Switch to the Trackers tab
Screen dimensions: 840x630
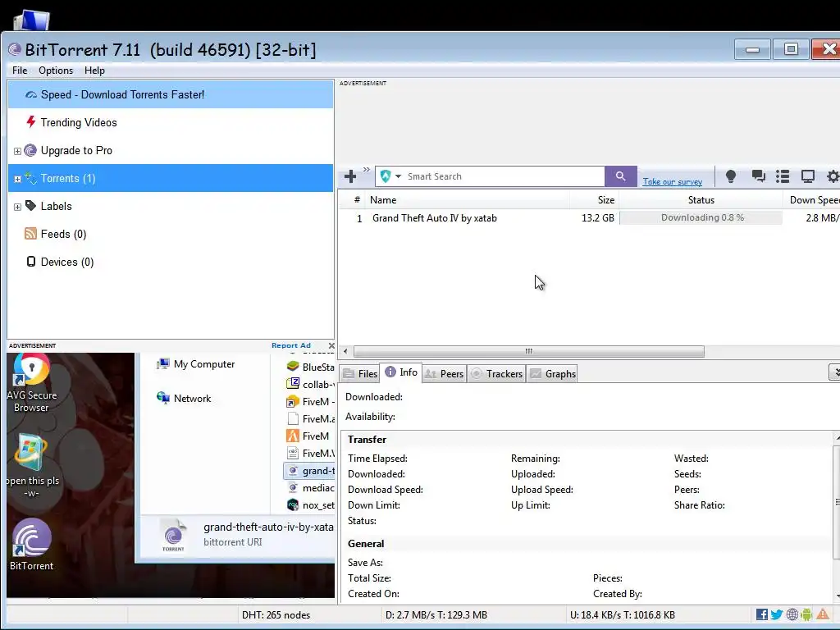pos(496,374)
